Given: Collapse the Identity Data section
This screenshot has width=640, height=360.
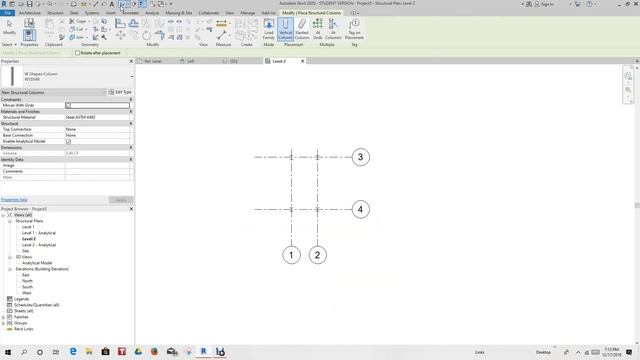Looking at the screenshot, I should click(131, 159).
